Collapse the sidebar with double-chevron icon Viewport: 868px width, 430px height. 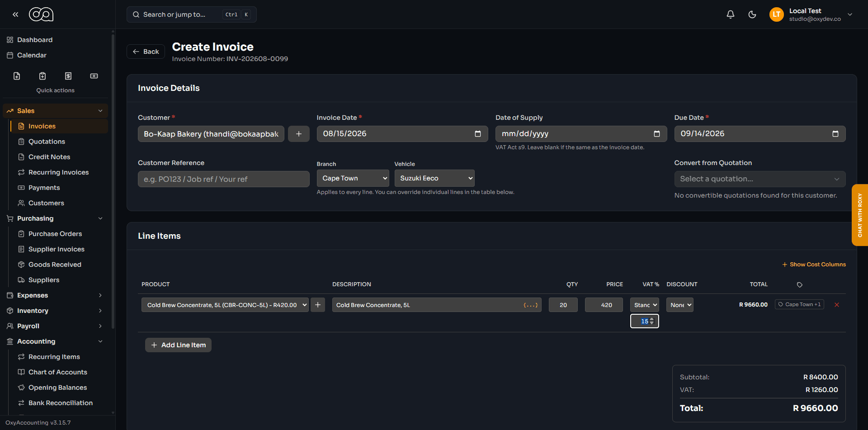click(15, 14)
